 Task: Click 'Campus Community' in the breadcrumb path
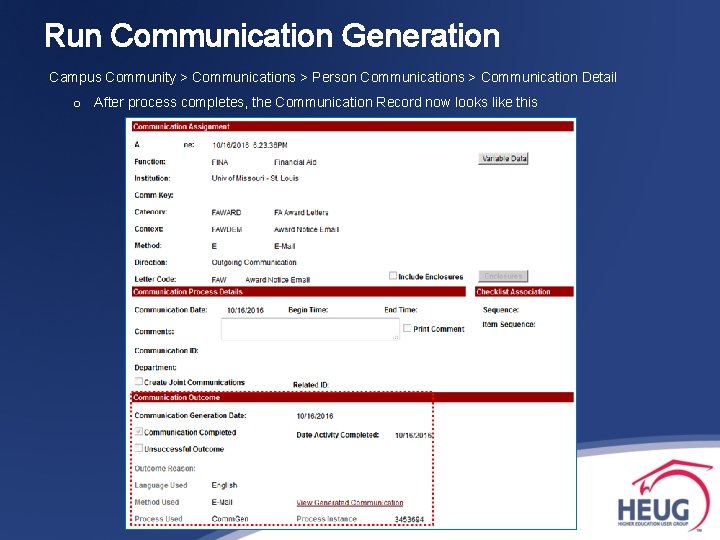[112, 77]
